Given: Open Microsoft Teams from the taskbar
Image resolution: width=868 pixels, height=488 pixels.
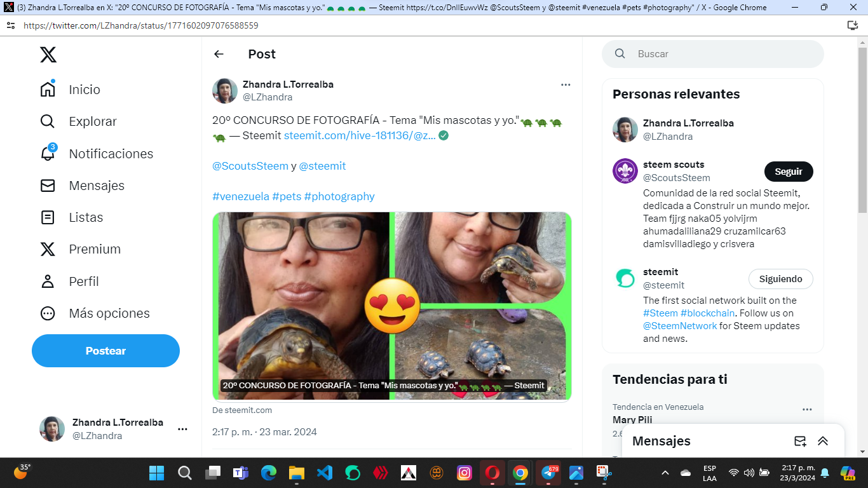Looking at the screenshot, I should (240, 473).
